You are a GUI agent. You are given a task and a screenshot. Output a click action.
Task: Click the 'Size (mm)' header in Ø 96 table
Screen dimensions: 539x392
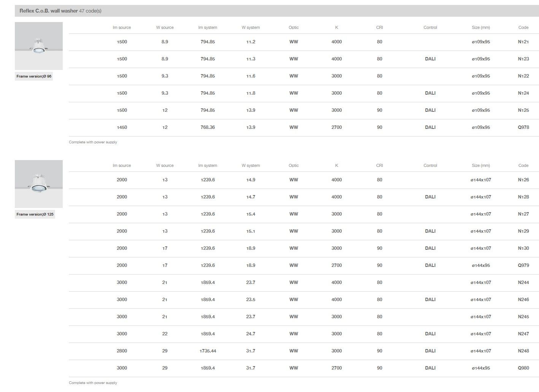(480, 27)
